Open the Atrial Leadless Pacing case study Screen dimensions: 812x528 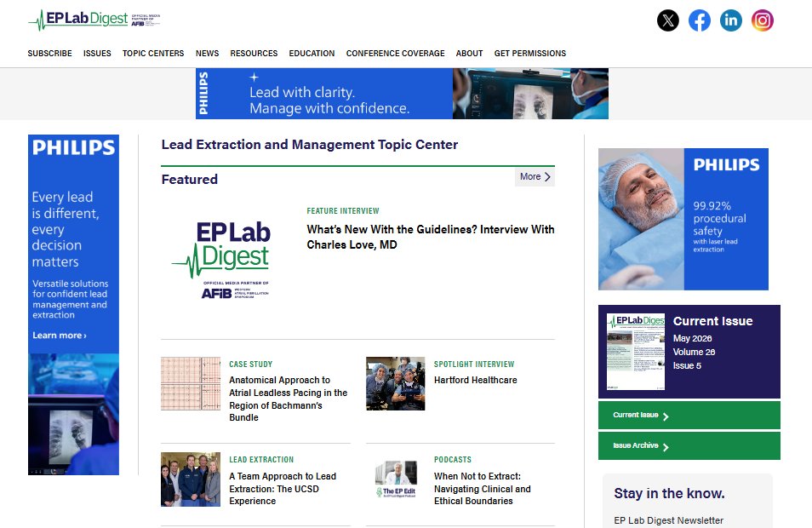coord(289,399)
